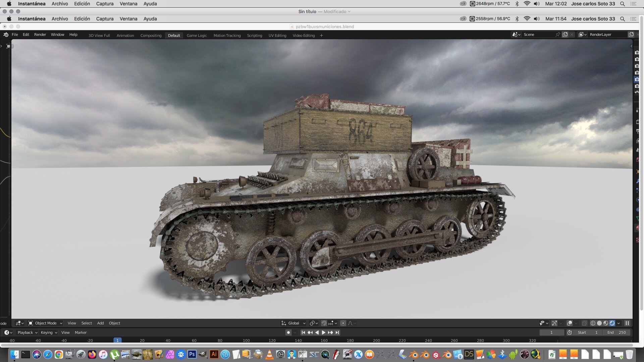Click the RenderLayer name field
644x362 pixels.
pyautogui.click(x=607, y=35)
